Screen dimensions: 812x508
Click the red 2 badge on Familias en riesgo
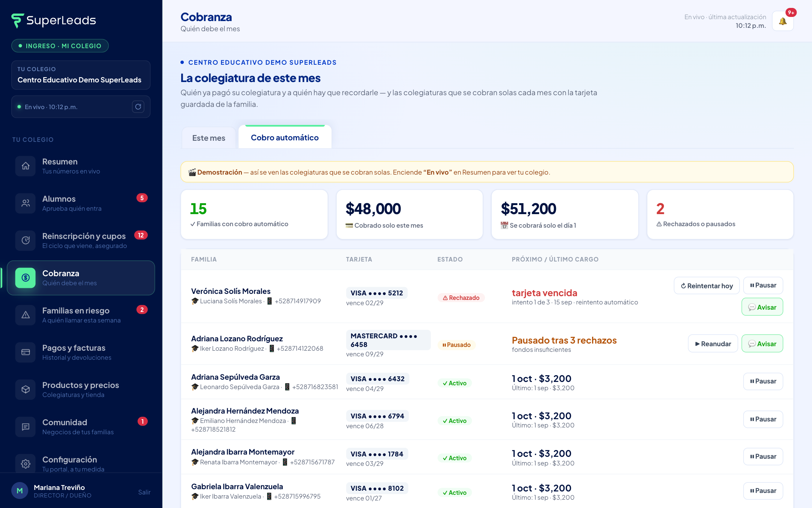point(142,310)
